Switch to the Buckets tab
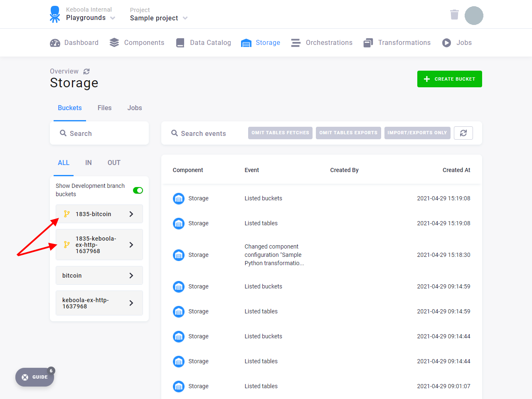 click(x=70, y=108)
